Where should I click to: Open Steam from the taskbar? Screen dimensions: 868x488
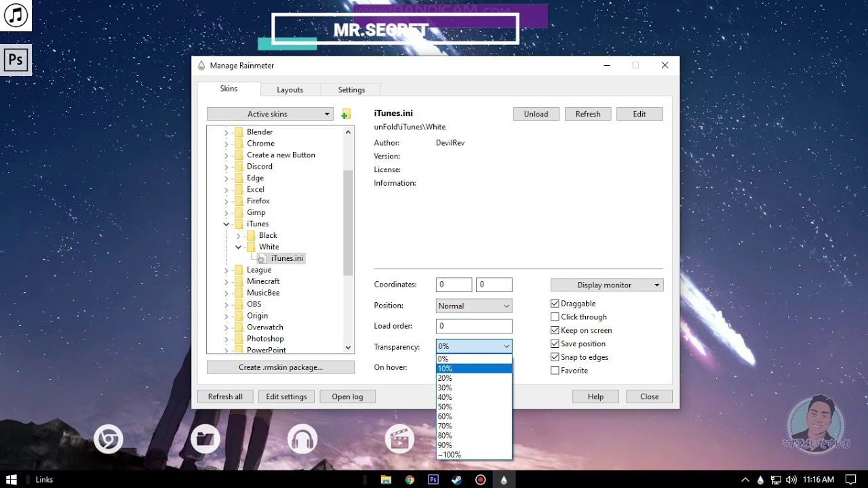tap(457, 479)
